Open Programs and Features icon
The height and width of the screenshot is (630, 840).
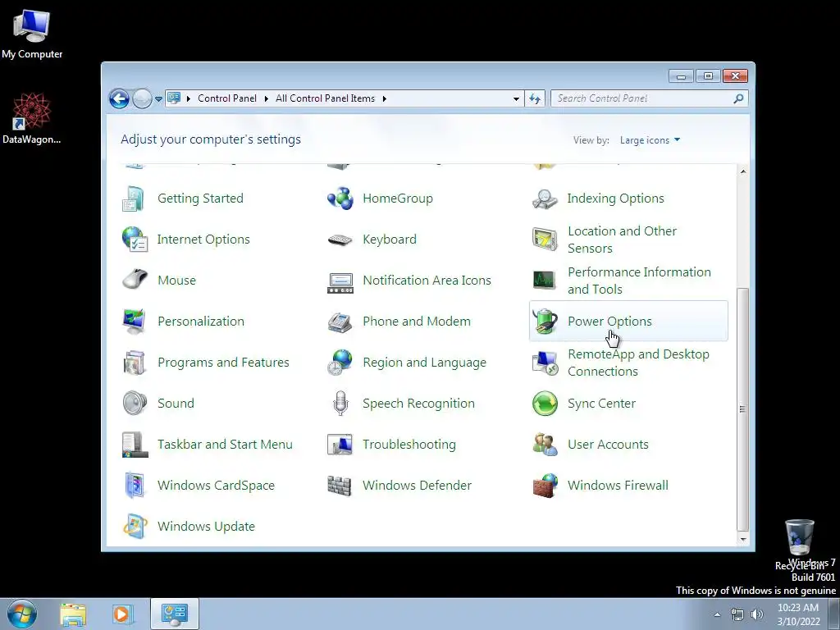coord(134,363)
